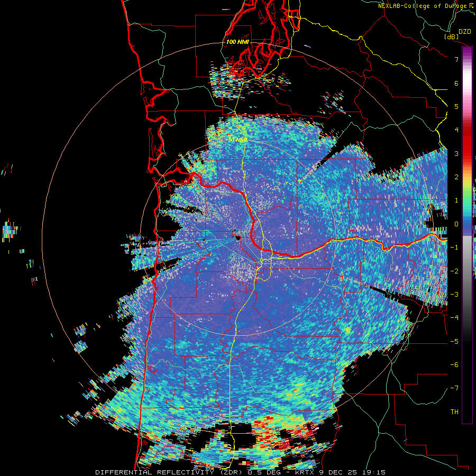Screen dimensions: 476x476
Task: Click the 7 value on color scale
Action: point(456,59)
